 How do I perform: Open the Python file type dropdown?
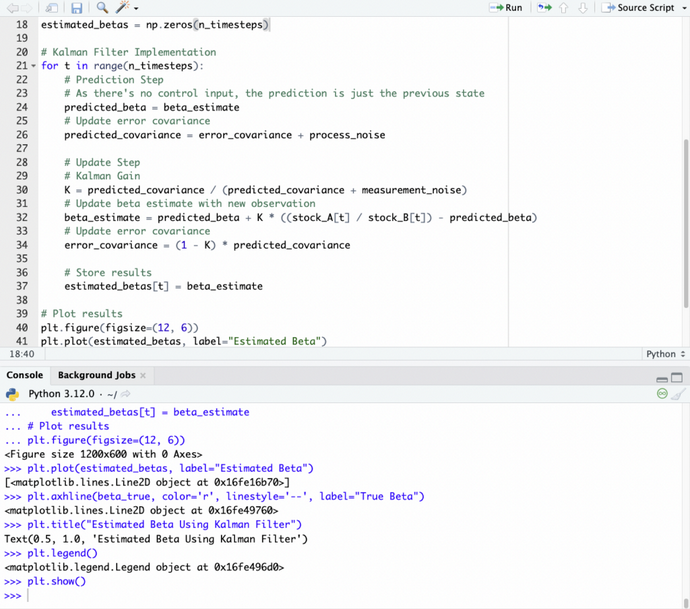(x=665, y=354)
